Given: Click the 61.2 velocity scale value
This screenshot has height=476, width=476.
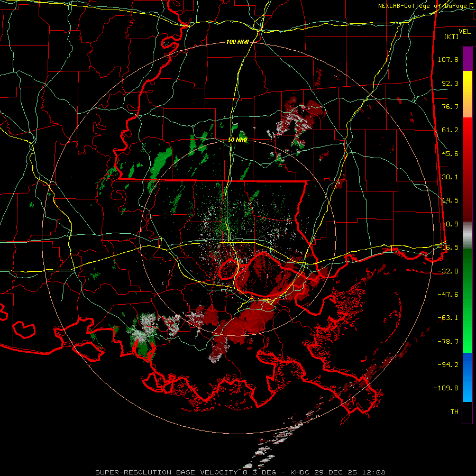Looking at the screenshot, I should pos(450,130).
